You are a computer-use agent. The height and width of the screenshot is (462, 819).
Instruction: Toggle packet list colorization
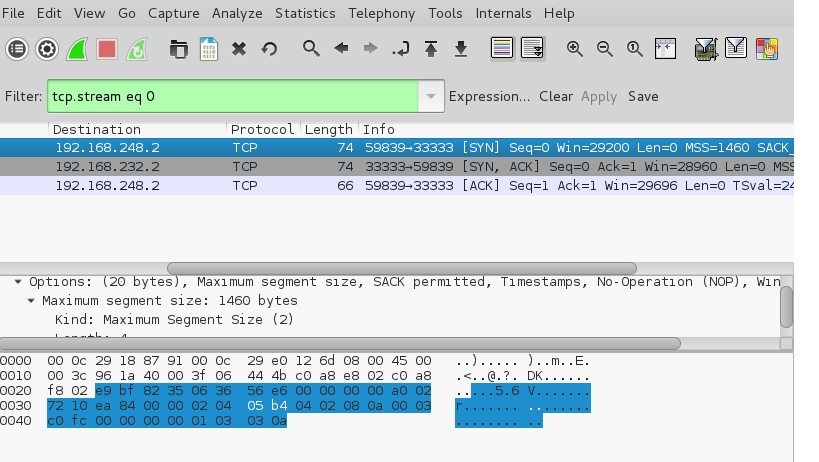point(502,48)
